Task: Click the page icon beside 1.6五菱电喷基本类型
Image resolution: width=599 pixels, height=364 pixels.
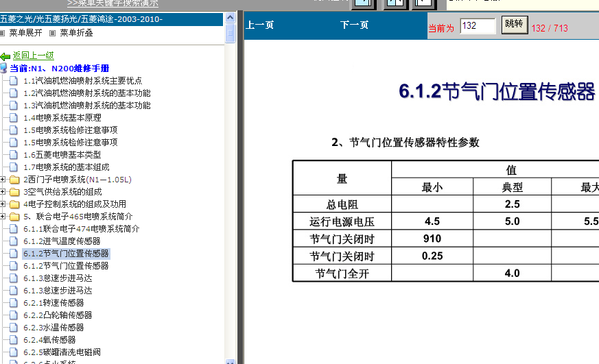Action: 13,155
